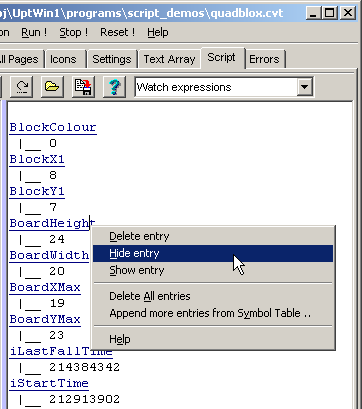Click the value 214384342 under iLastFallTime
This screenshot has height=409, width=362.
[85, 367]
